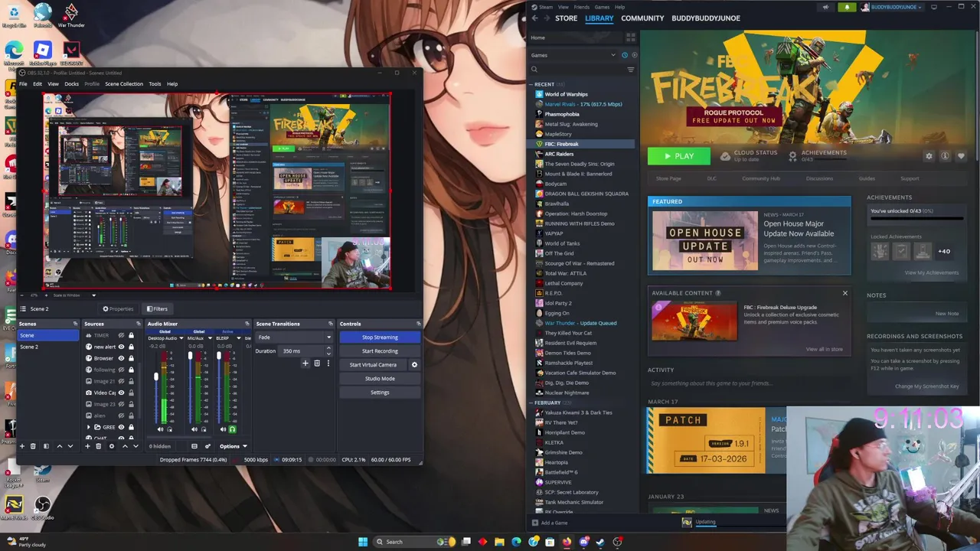Add Firebreak to favorites heart icon

point(961,156)
